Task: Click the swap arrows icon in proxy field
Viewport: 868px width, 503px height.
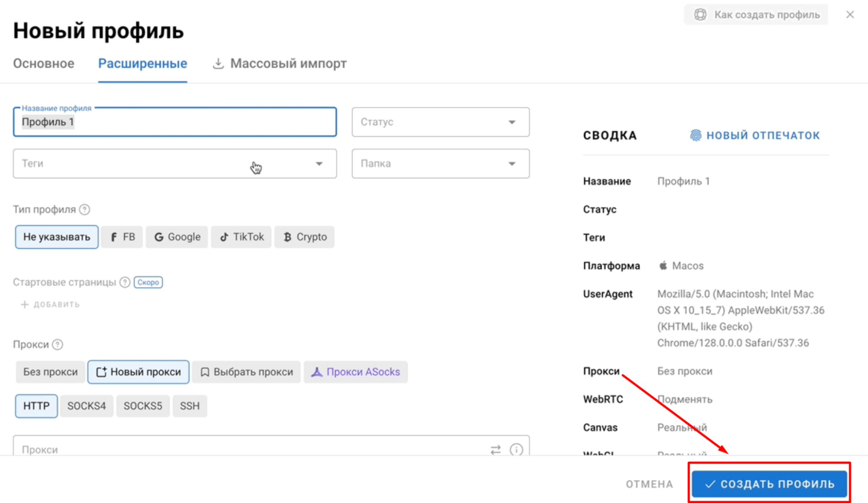Action: coord(495,450)
